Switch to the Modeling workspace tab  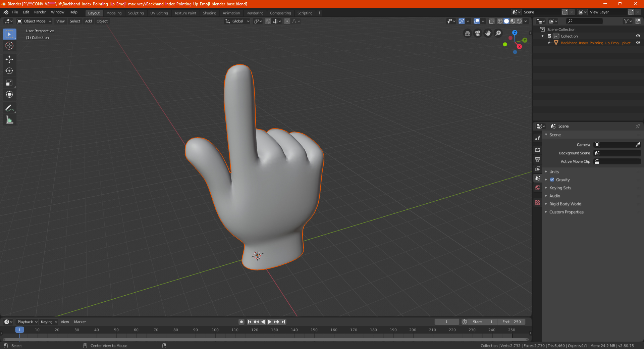pyautogui.click(x=114, y=13)
